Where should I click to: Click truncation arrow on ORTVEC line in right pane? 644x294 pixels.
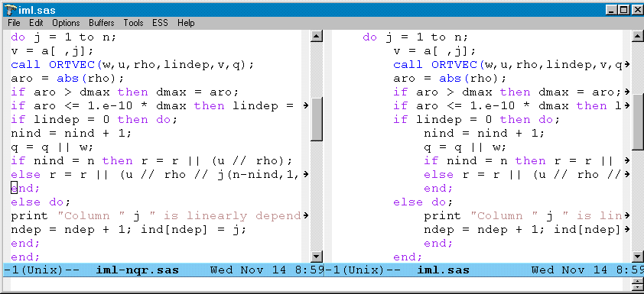[626, 64]
